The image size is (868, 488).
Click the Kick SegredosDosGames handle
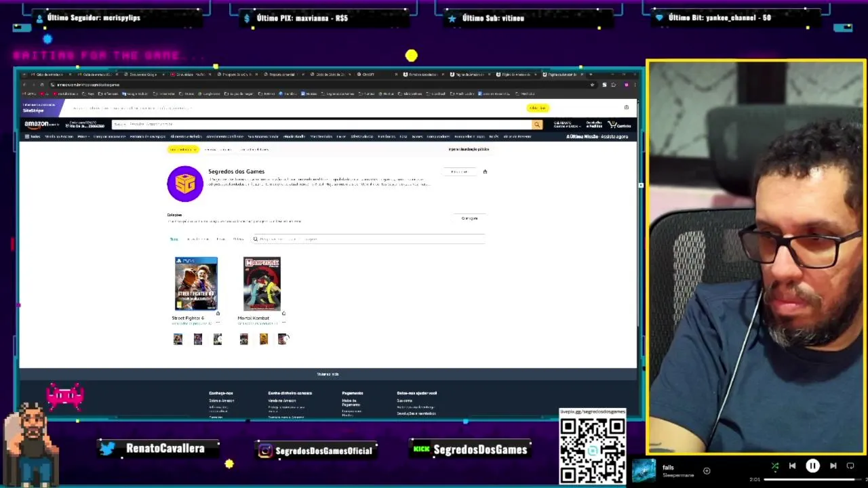[480, 449]
